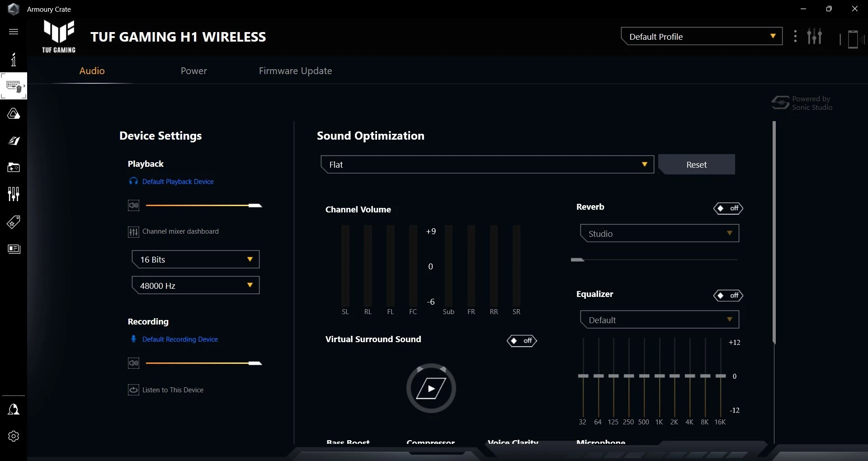Click the FC channel volume bar
868x461 pixels.
pyautogui.click(x=413, y=266)
